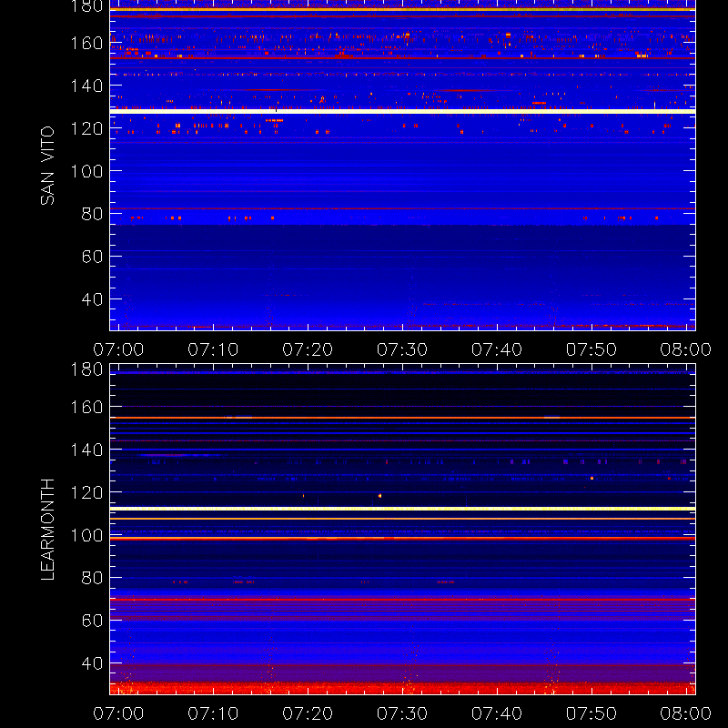Click 08:00 under the San Vito plot
The width and height of the screenshot is (728, 728).
686,349
